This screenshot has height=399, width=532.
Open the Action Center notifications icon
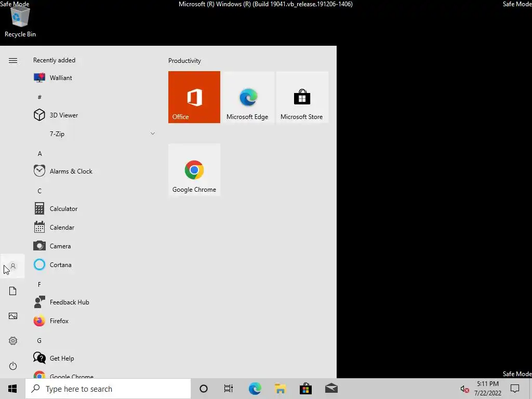click(x=515, y=389)
